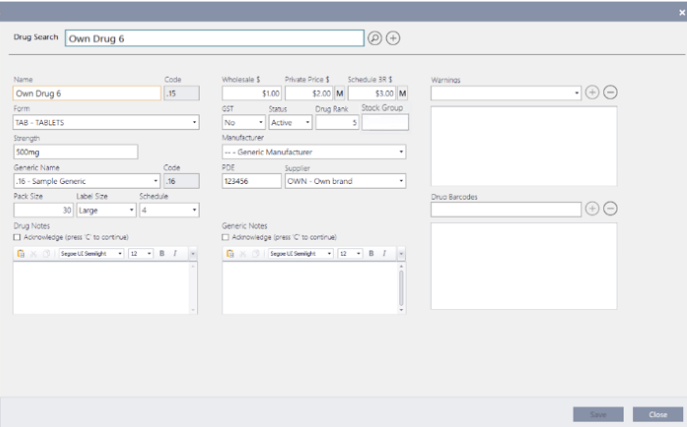This screenshot has width=687, height=427.
Task: Click the Save button
Action: 598,414
